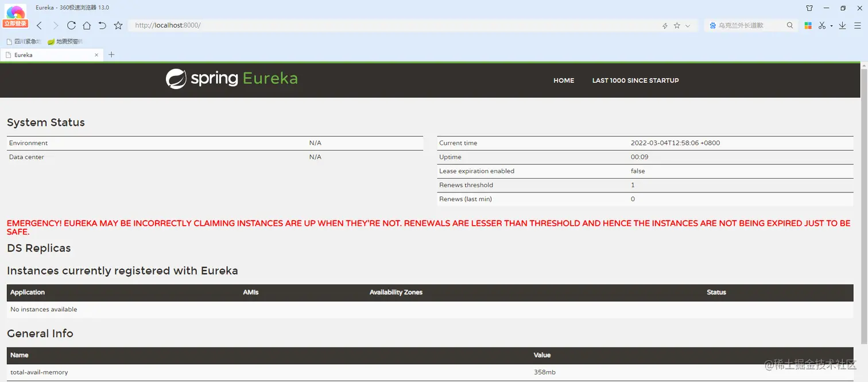Bookmark page using star inside address bar

[x=677, y=25]
